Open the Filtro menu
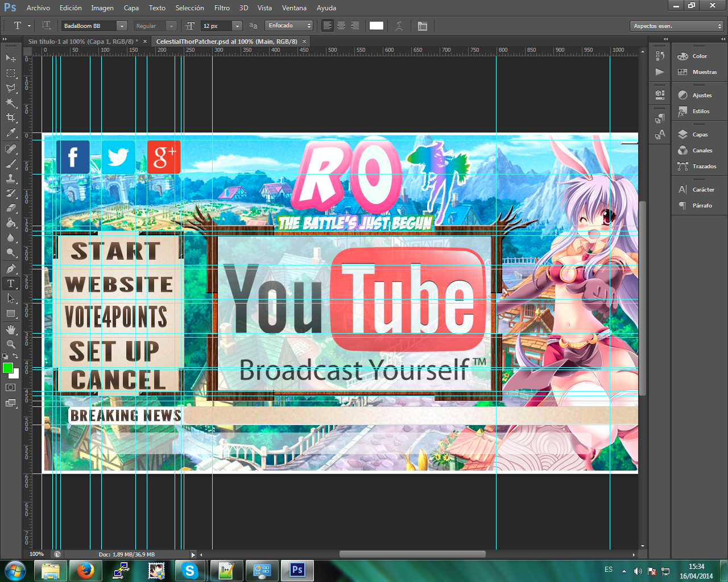Viewport: 728px width, 582px height. (x=222, y=8)
